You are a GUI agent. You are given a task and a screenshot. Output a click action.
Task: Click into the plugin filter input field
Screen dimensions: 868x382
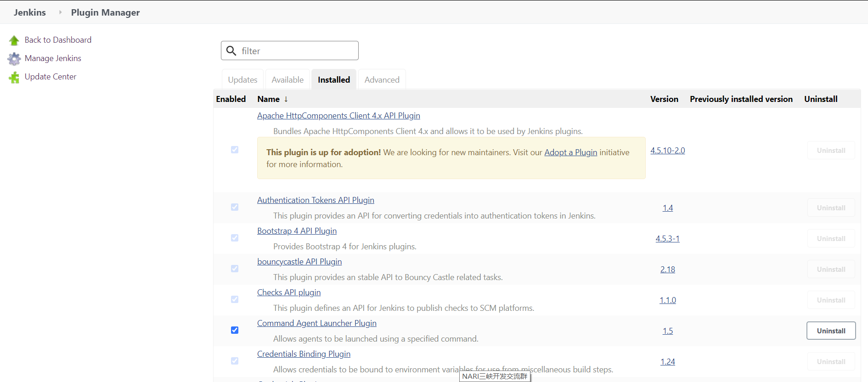tap(290, 51)
